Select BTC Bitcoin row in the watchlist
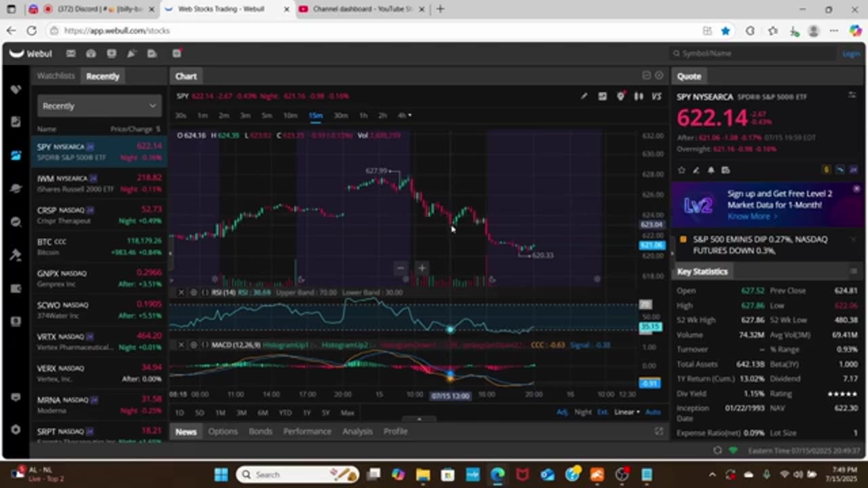Viewport: 868px width, 488px height. (99, 247)
